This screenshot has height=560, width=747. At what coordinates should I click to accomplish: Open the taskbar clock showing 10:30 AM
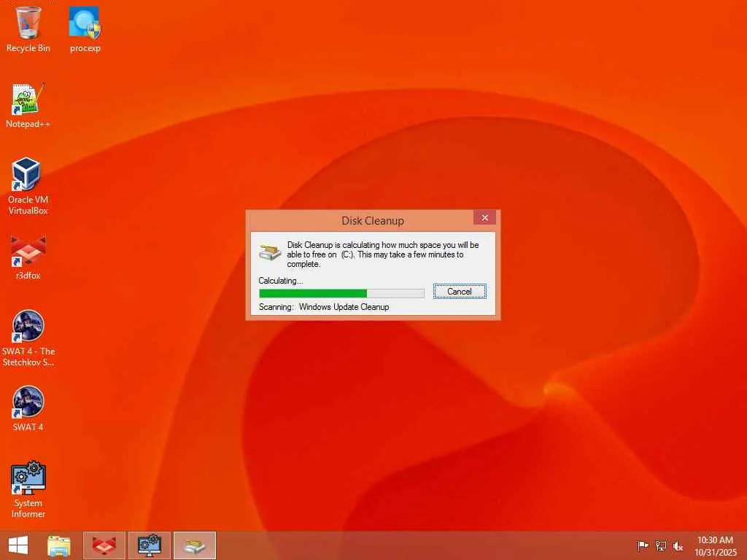tap(715, 545)
